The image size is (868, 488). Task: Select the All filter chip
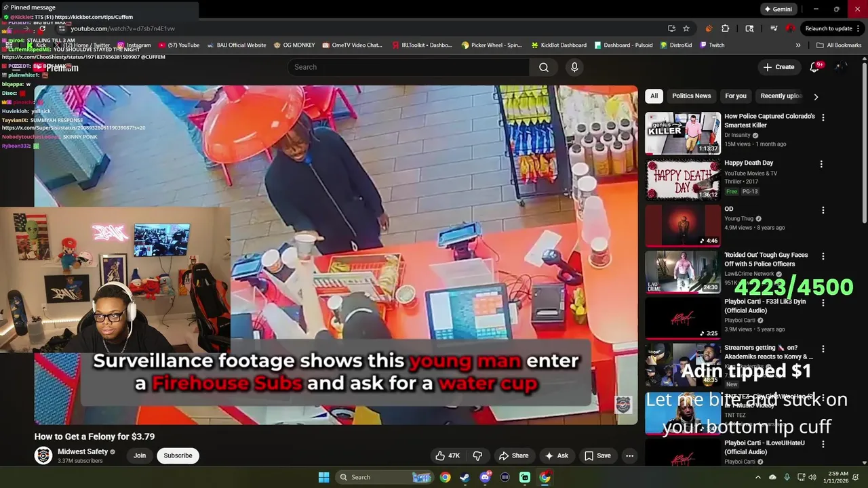coord(654,96)
